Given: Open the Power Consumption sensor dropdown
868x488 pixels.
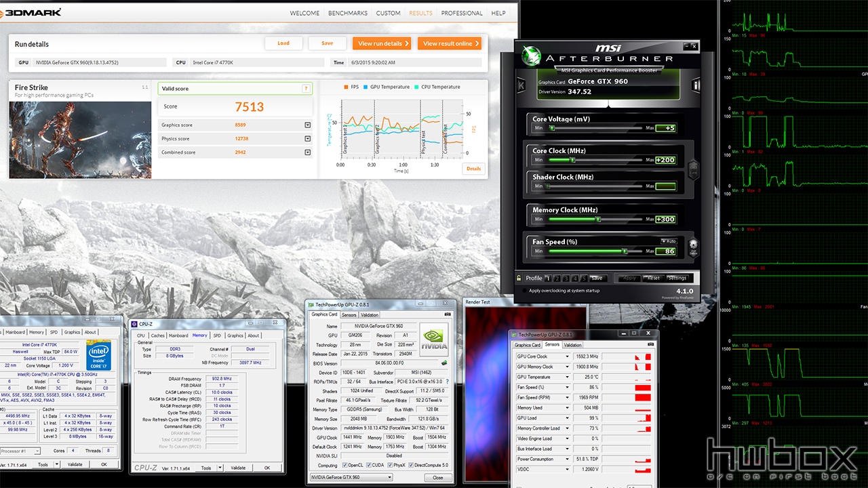Looking at the screenshot, I should [x=567, y=459].
